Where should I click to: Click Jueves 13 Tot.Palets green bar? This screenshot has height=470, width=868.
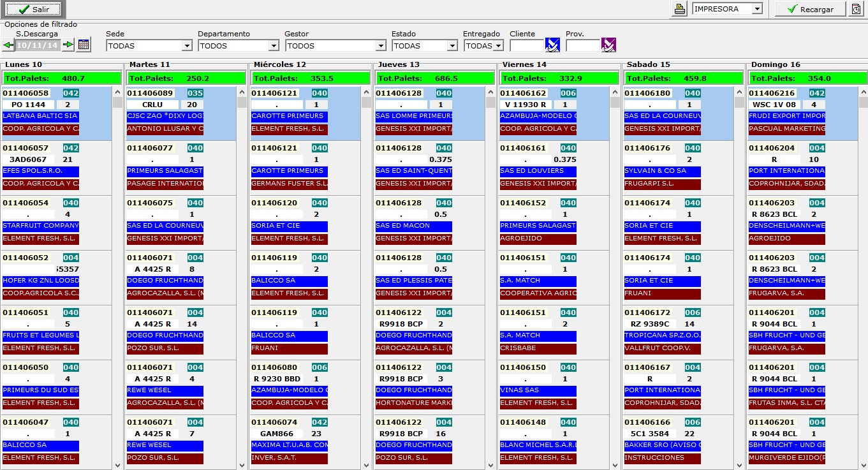pyautogui.click(x=435, y=78)
